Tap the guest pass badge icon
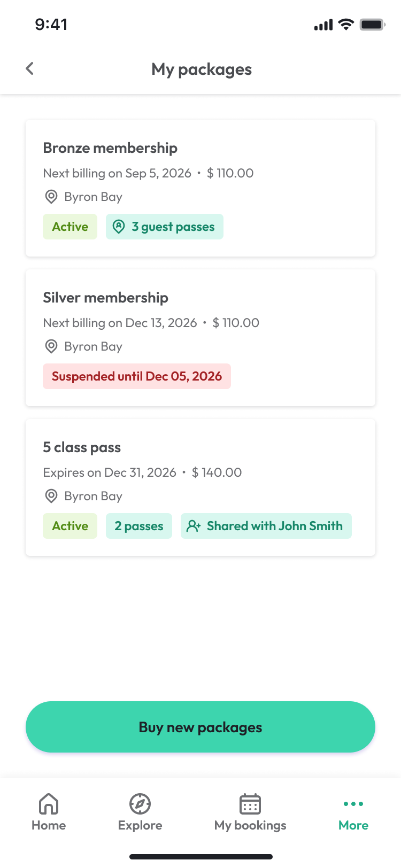The height and width of the screenshot is (868, 401). 119,227
